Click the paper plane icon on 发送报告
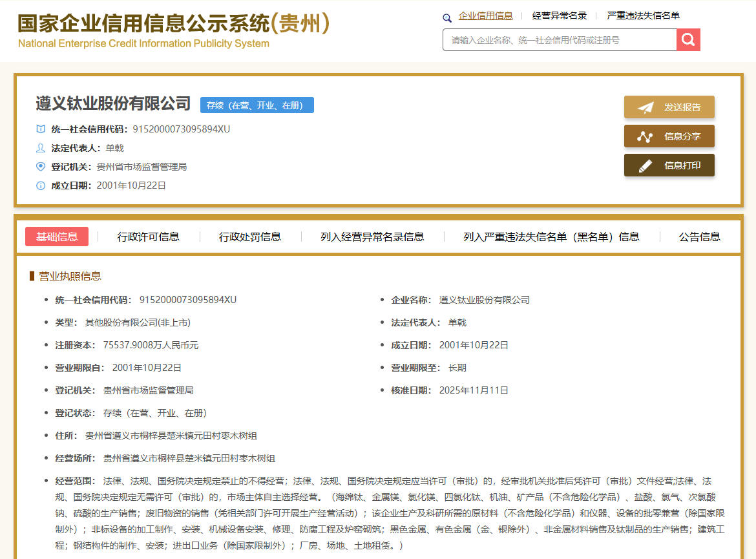The width and height of the screenshot is (756, 559). 646,107
